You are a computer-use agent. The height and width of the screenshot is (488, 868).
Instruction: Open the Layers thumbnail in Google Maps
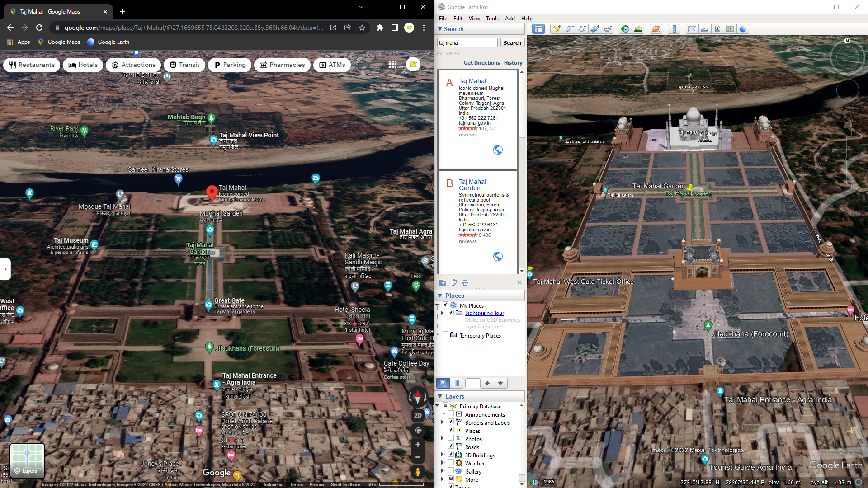27,460
